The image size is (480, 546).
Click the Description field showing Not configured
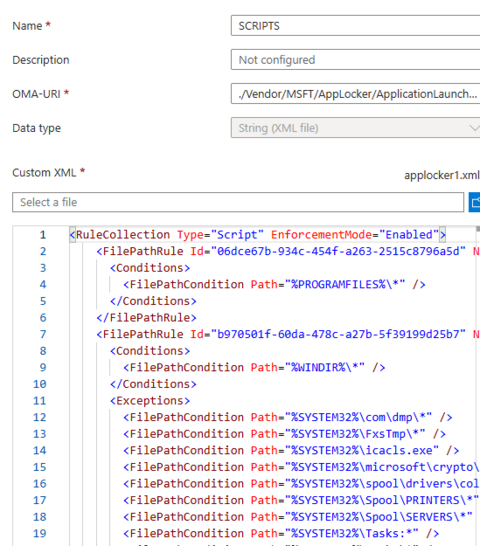point(355,60)
